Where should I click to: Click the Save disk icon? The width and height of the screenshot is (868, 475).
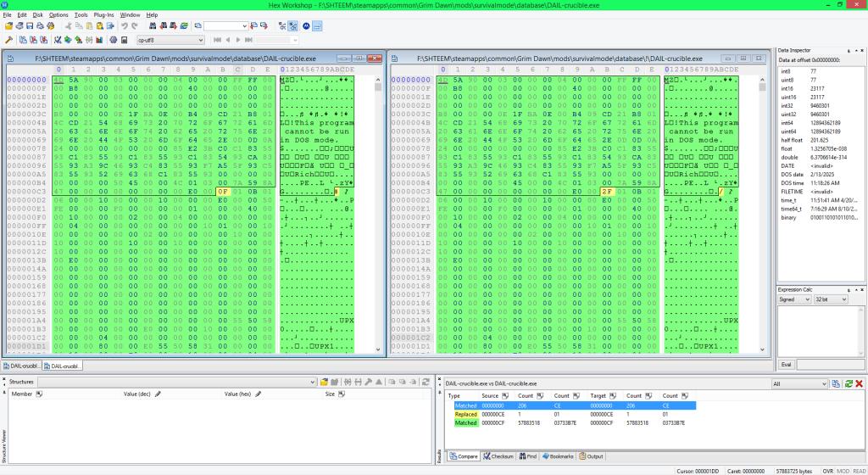[30, 26]
